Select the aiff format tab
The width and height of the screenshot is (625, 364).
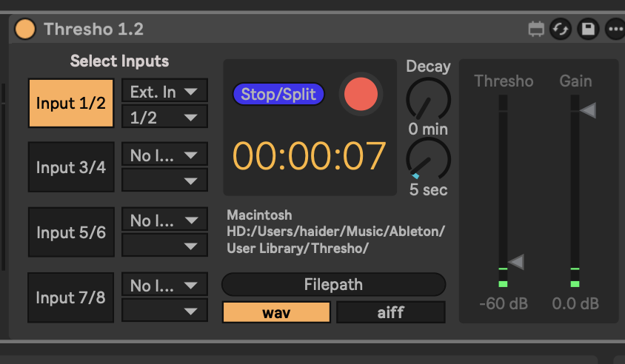(x=391, y=312)
